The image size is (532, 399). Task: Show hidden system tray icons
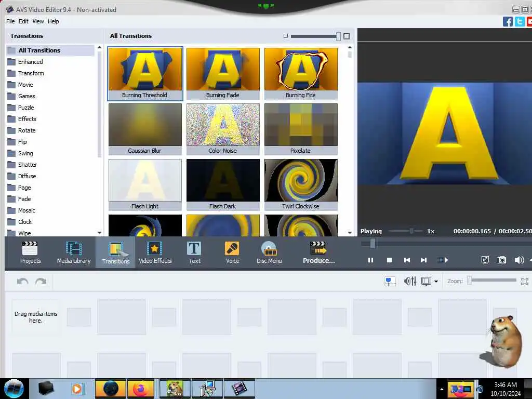coord(442,389)
